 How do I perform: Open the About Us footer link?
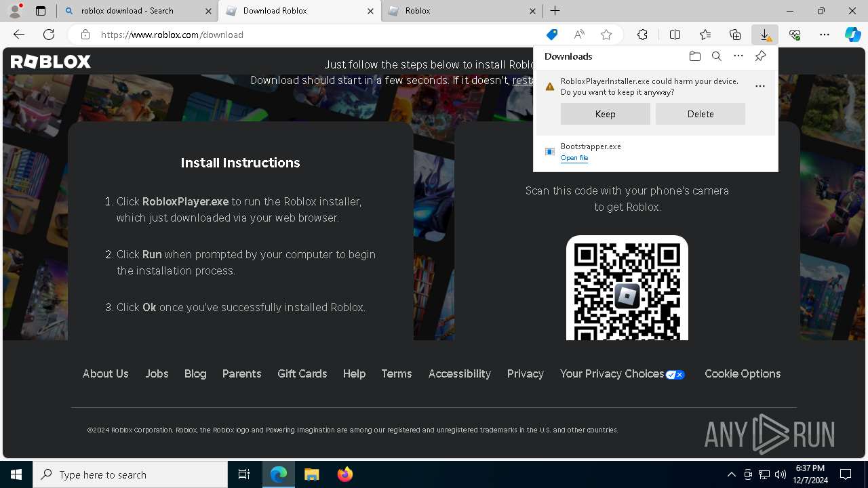coord(105,373)
